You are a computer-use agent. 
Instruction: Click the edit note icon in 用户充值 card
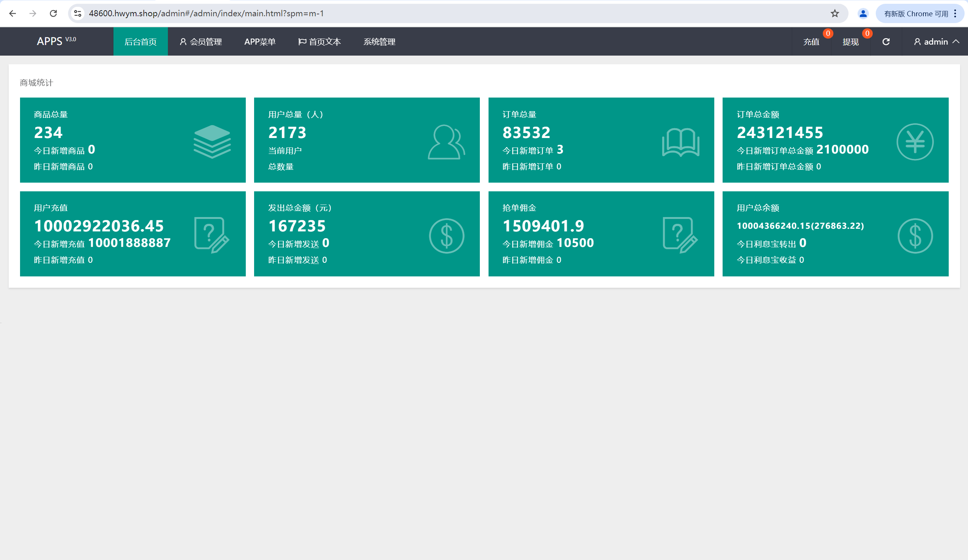coord(211,235)
